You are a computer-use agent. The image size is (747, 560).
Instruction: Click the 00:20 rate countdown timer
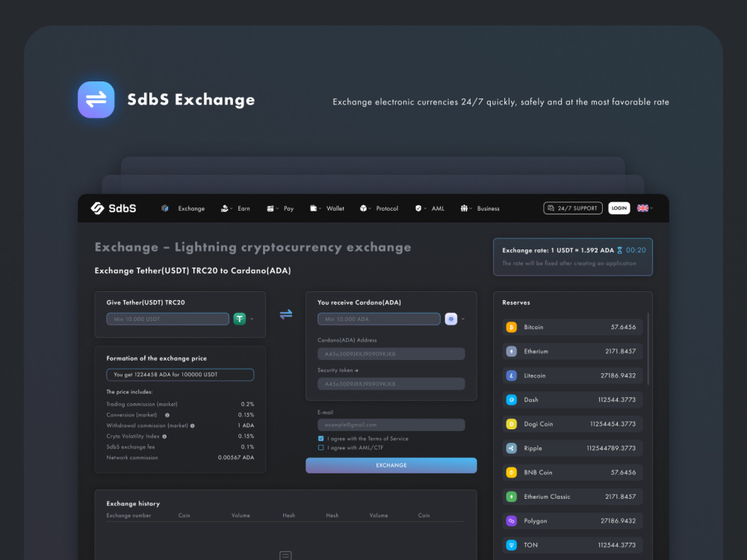[636, 250]
